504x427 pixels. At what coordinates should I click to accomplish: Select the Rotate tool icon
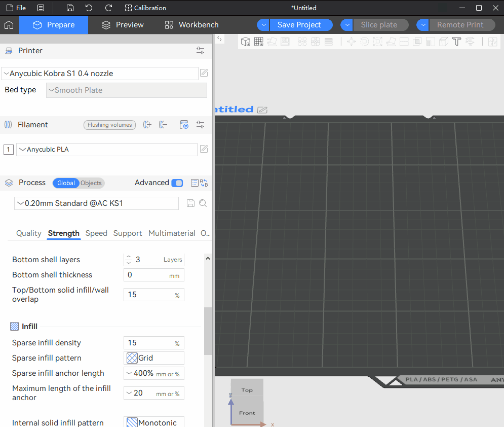[x=365, y=42]
